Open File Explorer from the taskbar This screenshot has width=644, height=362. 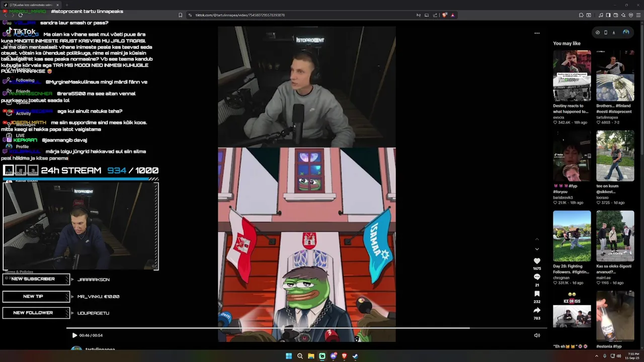point(311,356)
